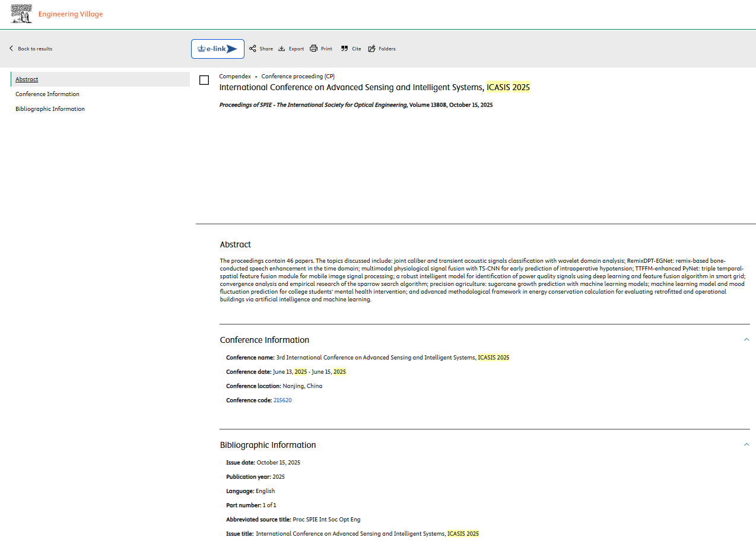Image resolution: width=756 pixels, height=541 pixels.
Task: Click the Export label in toolbar
Action: pyautogui.click(x=296, y=49)
